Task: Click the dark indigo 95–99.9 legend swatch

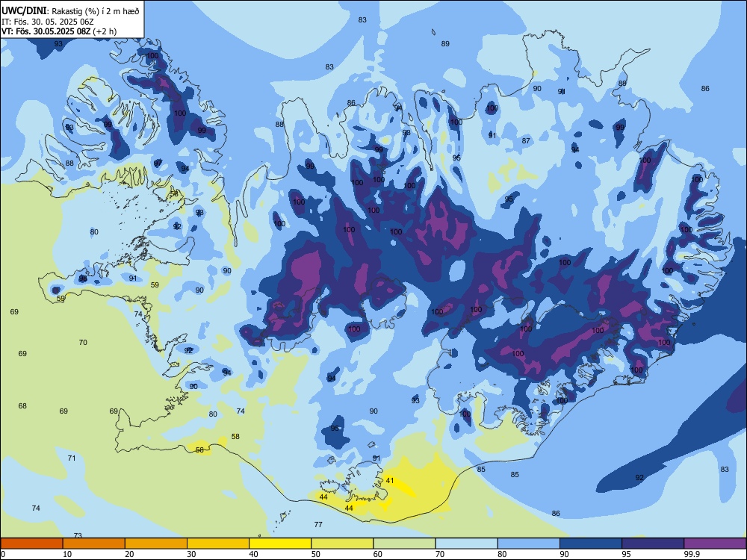Action: click(653, 544)
